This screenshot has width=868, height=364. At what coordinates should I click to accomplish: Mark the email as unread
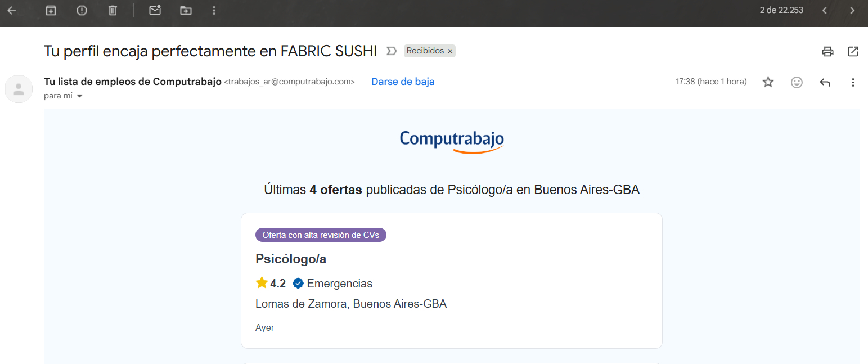point(155,10)
